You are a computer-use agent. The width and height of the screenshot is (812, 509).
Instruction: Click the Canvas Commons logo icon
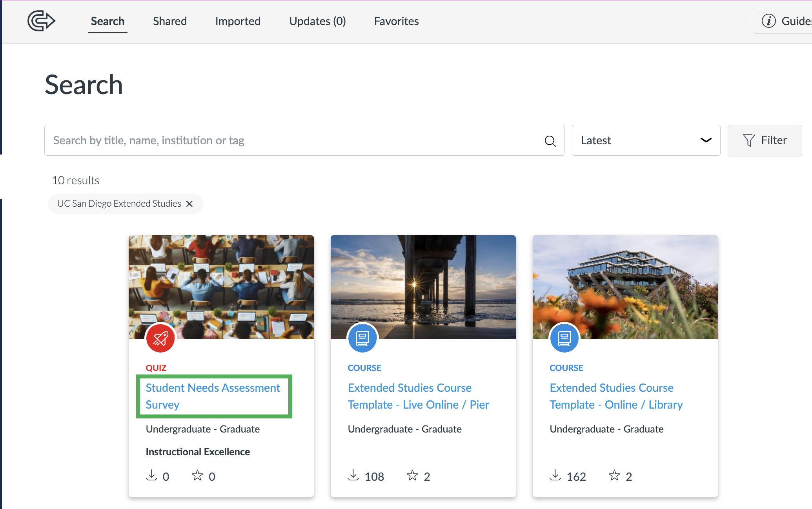pyautogui.click(x=41, y=21)
